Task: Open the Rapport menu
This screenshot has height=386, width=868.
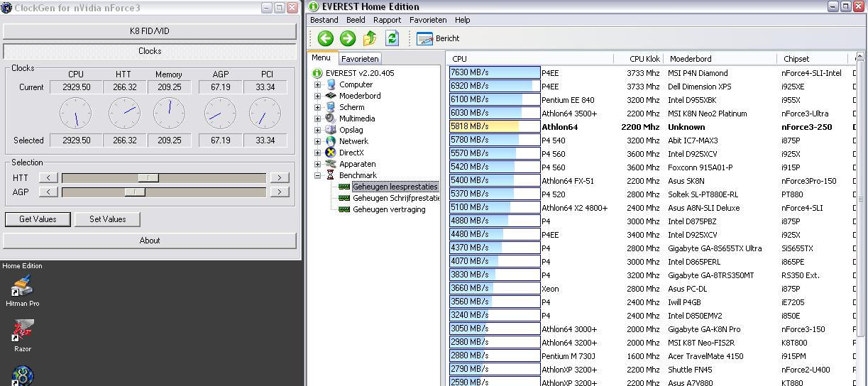Action: [387, 20]
